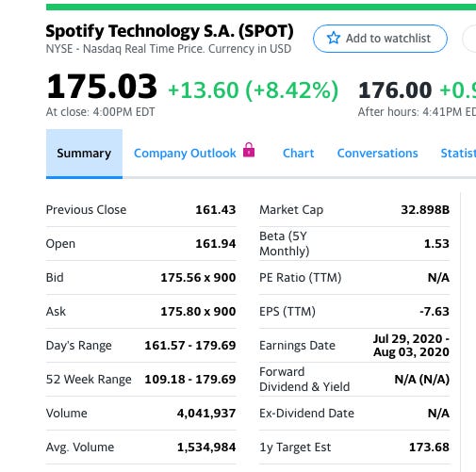This screenshot has width=476, height=472.
Task: Click the after hours price 176.00
Action: coord(395,90)
